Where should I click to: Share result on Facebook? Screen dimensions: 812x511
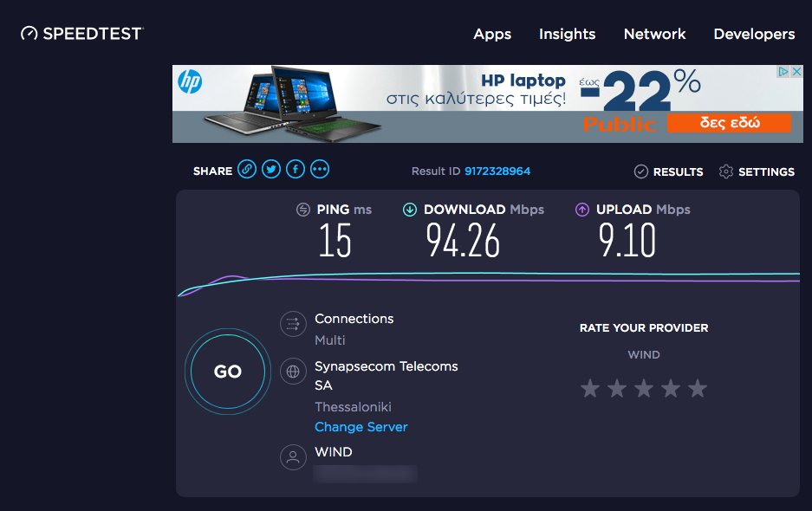(296, 170)
